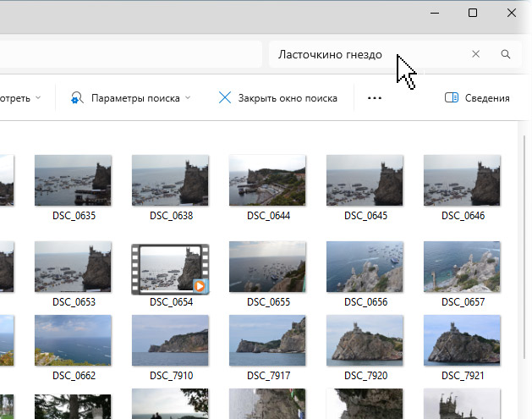
Task: Click the file name label DSC_0635
Action: coord(74,216)
